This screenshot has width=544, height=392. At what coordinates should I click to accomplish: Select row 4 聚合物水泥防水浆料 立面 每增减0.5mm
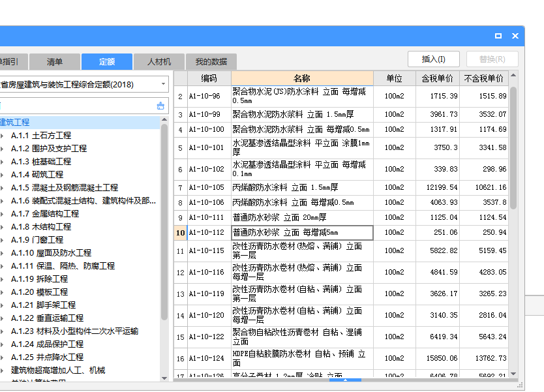(x=302, y=129)
